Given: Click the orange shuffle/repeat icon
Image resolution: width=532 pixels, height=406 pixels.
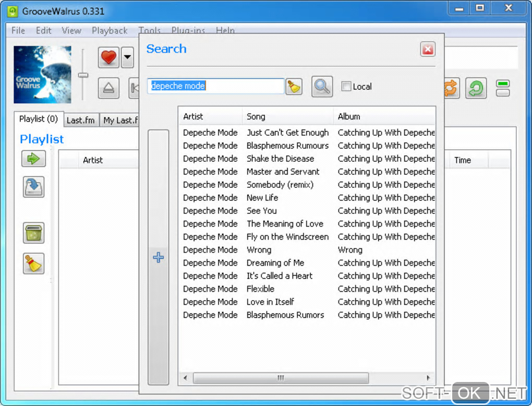Looking at the screenshot, I should tap(452, 88).
